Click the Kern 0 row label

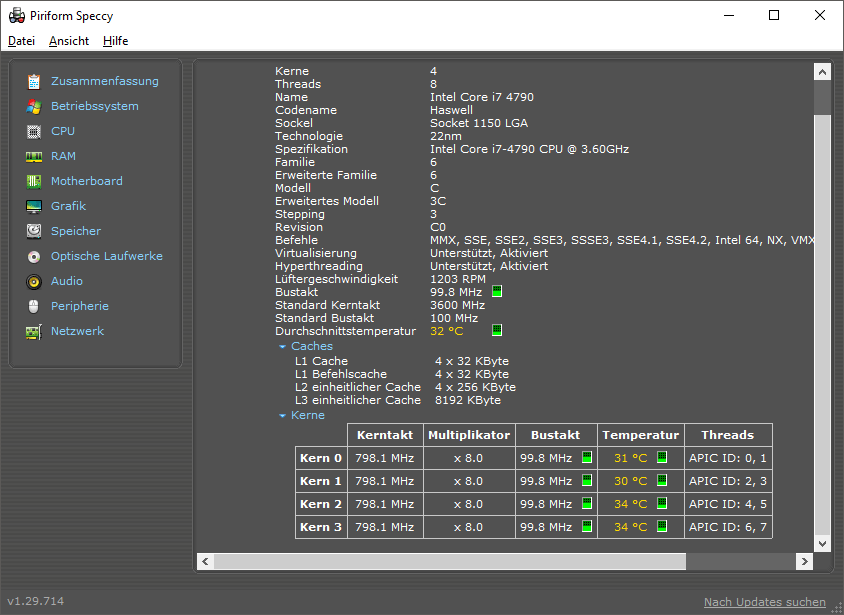tap(321, 458)
